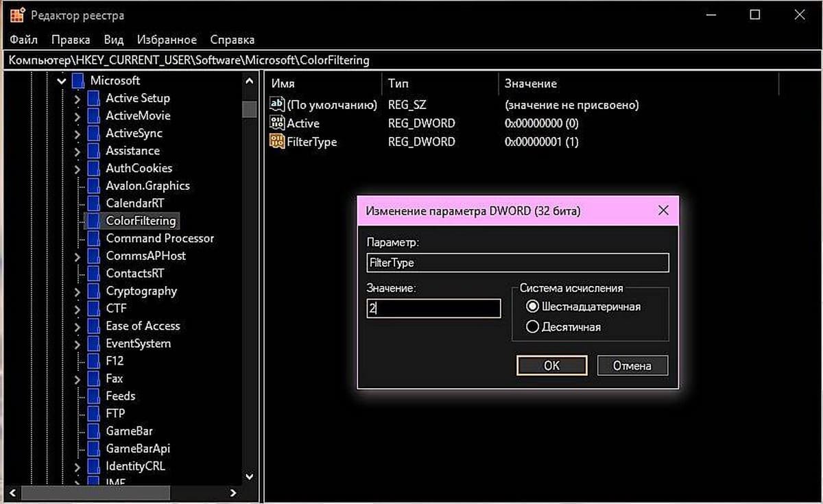This screenshot has height=504, width=823.
Task: Collapse the Microsoft tree node
Action: 62,81
